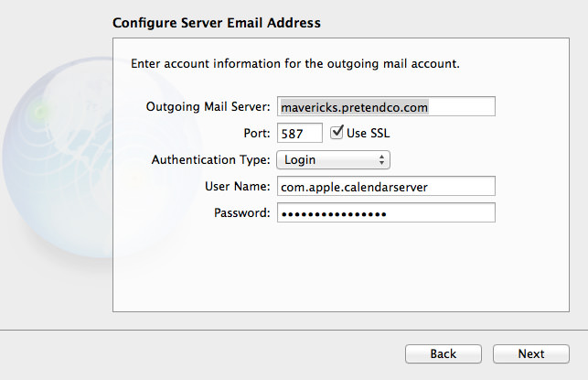Click the Password label
The image size is (588, 380).
pyautogui.click(x=241, y=213)
